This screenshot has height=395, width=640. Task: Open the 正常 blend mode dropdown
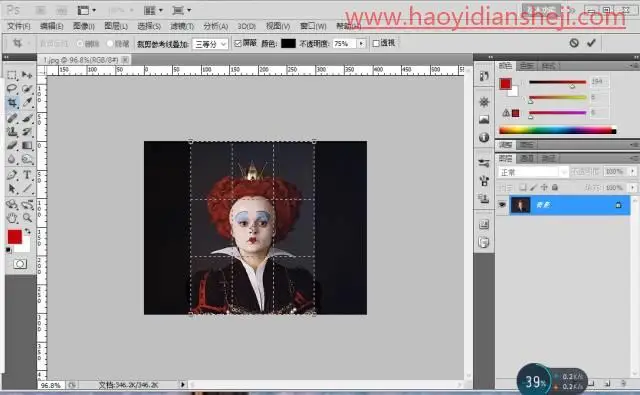(x=533, y=172)
